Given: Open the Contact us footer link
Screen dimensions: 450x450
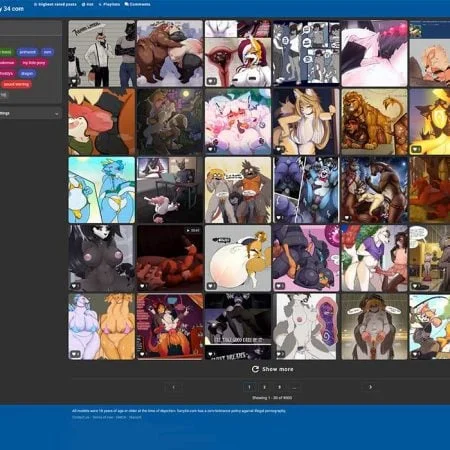Looking at the screenshot, I should pyautogui.click(x=81, y=417).
